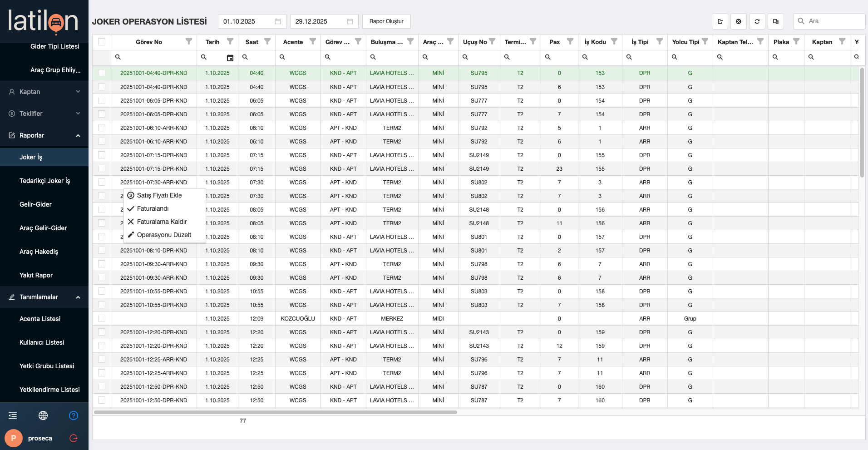868x450 pixels.
Task: Open language selector globe icon
Action: (43, 415)
